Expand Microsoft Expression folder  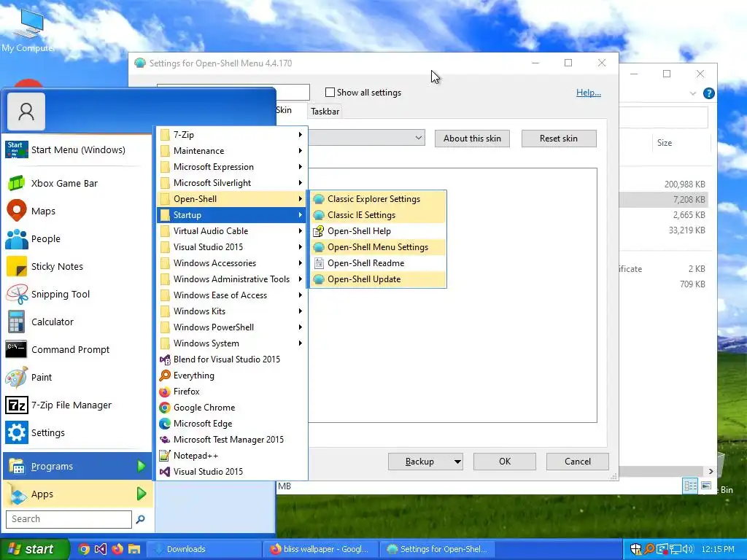click(232, 167)
